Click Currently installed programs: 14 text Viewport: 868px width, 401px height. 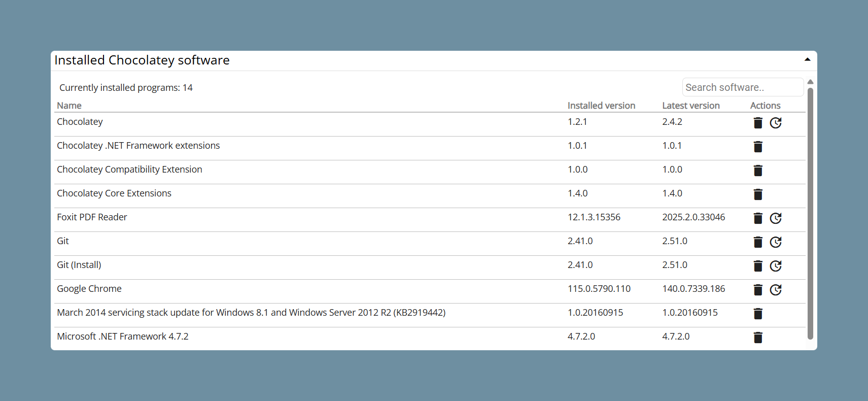(126, 88)
